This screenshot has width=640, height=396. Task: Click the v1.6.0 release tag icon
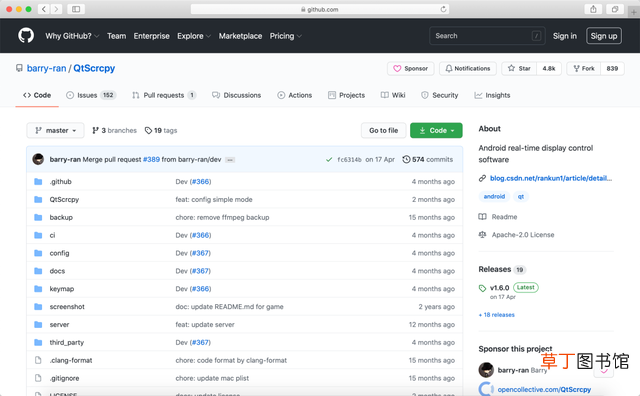[x=482, y=288]
